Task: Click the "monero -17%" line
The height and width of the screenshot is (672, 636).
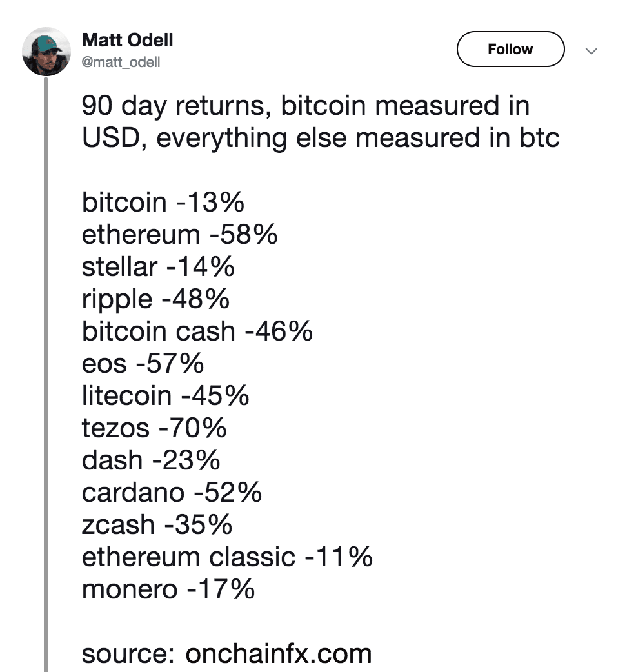Action: 168,589
